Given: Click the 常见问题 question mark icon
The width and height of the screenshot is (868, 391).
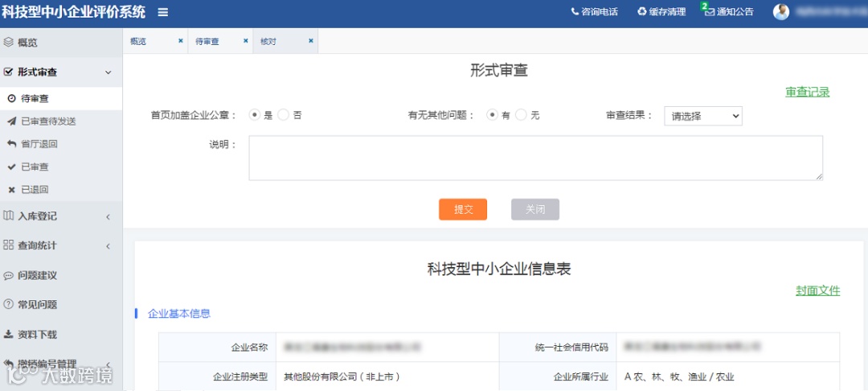Looking at the screenshot, I should coord(8,305).
